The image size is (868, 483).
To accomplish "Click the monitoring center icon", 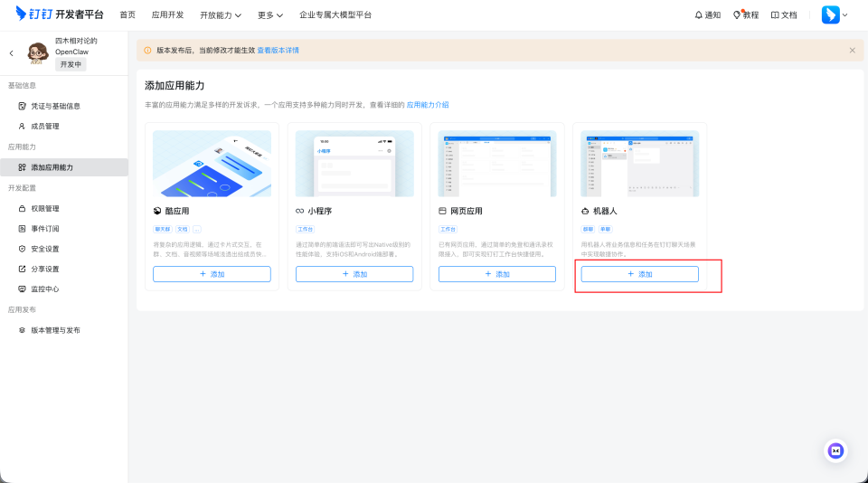I will click(22, 289).
